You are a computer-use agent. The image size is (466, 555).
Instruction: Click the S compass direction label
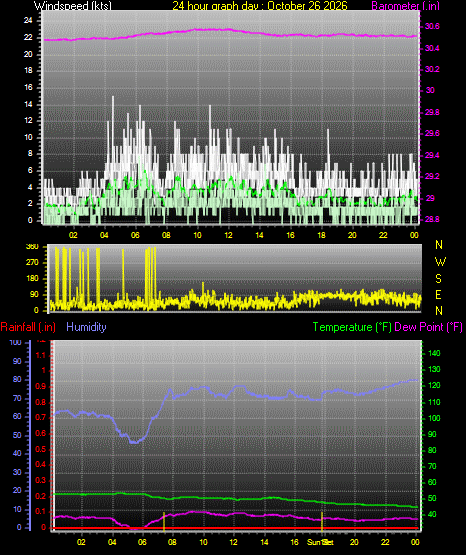[x=438, y=279]
